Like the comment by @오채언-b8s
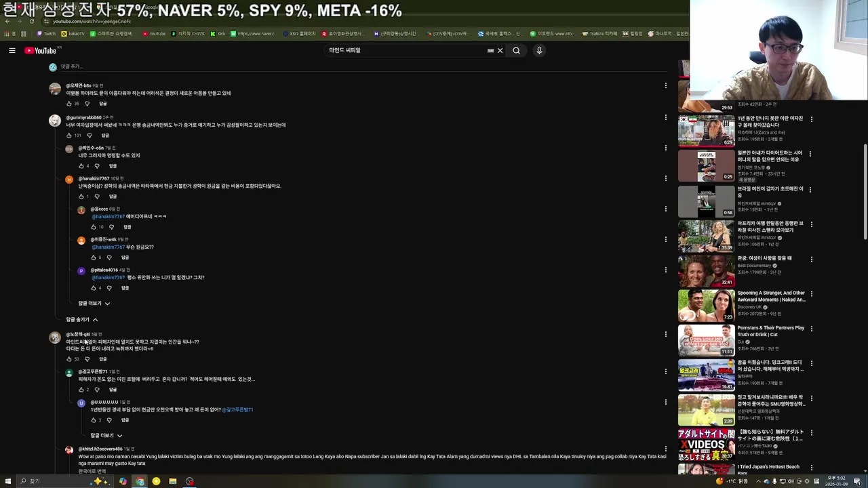This screenshot has height=488, width=868. coord(69,104)
